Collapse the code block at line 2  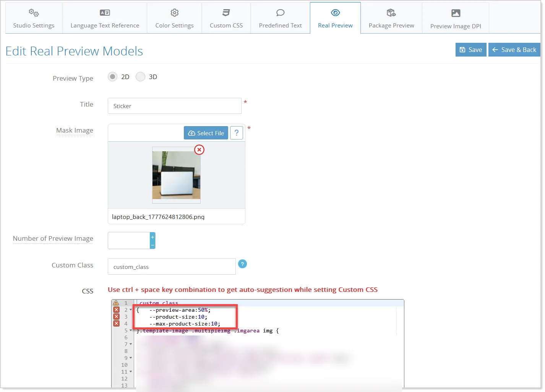(x=131, y=310)
